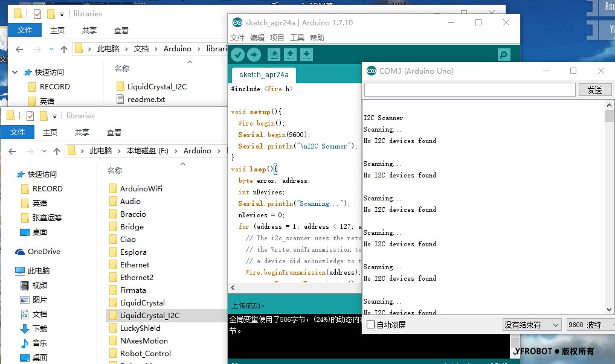This screenshot has height=364, width=615.
Task: Open the Serial Monitor magnifier icon
Action: [x=503, y=54]
